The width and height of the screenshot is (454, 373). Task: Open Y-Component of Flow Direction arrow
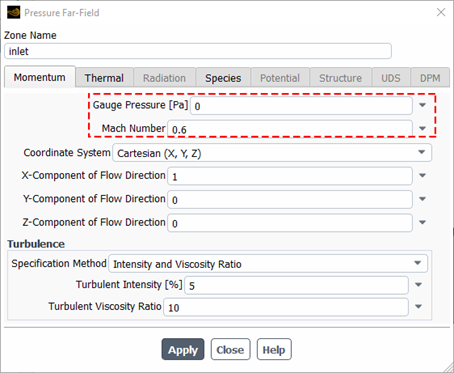coord(422,199)
